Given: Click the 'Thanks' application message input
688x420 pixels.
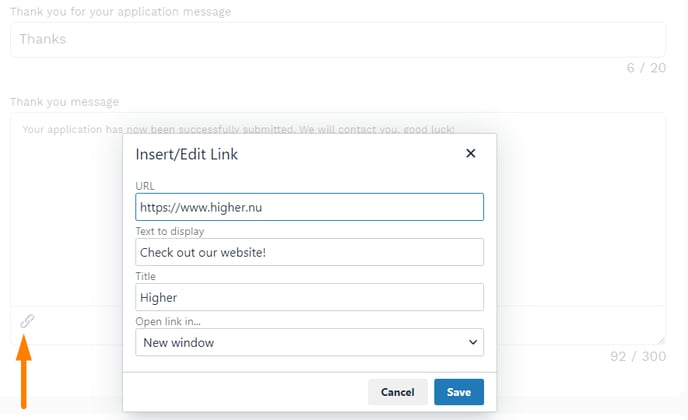Looking at the screenshot, I should coord(337,39).
